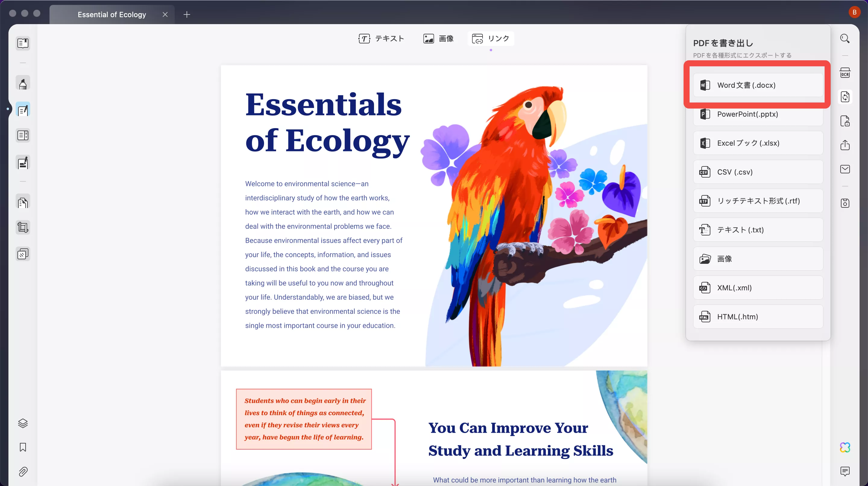Click the PDFを書き出し panel title
The width and height of the screenshot is (868, 486).
click(723, 43)
